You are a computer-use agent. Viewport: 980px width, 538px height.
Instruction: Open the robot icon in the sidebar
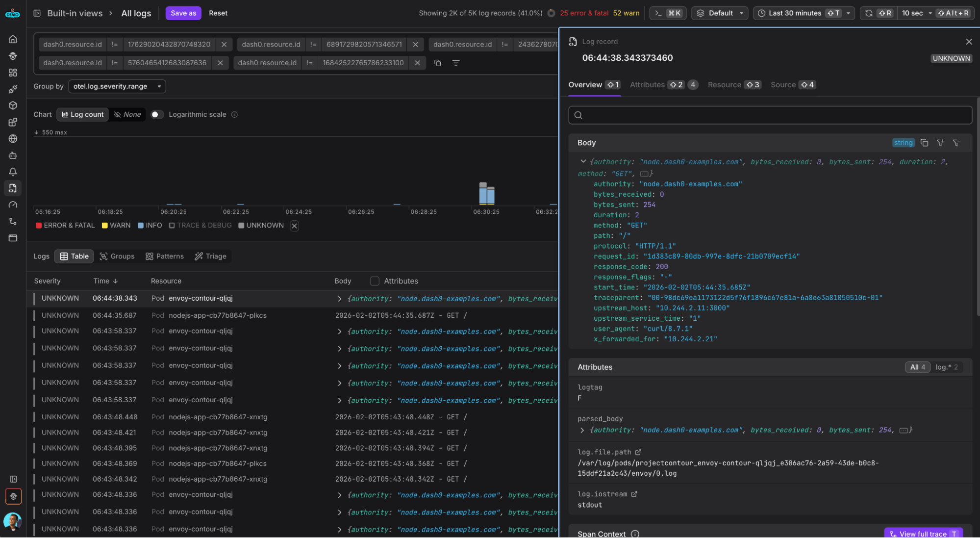(x=13, y=155)
